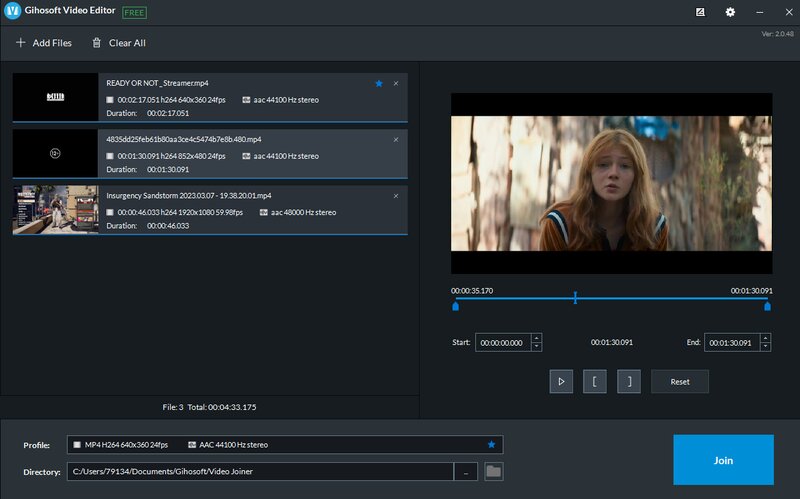
Task: Click the Ver: 2.0.48 version label
Action: click(778, 34)
